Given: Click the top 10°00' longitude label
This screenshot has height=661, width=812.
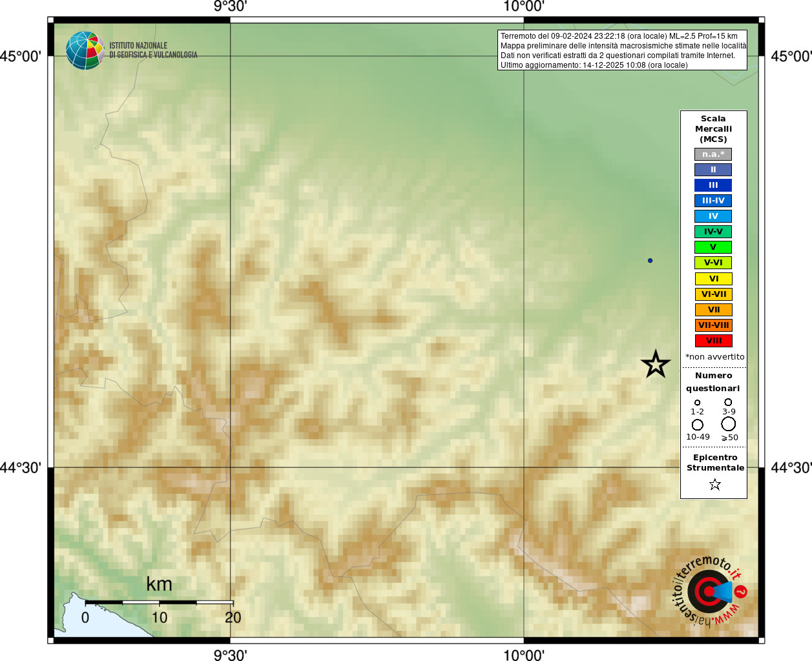Looking at the screenshot, I should (524, 6).
